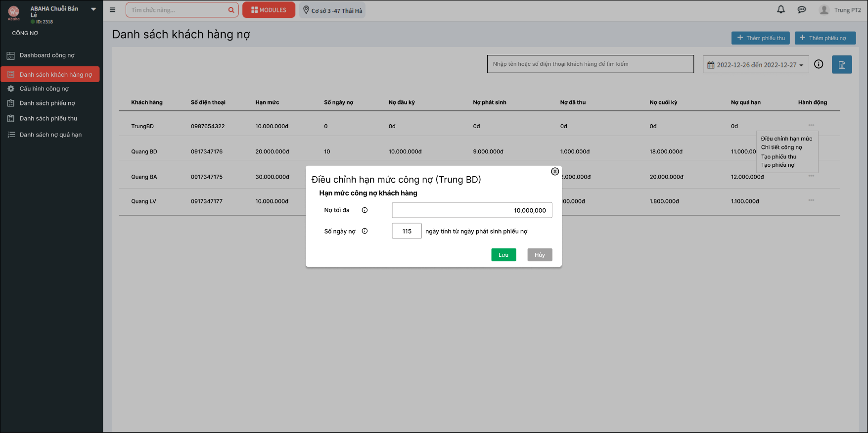Open the chat messages icon
The width and height of the screenshot is (868, 433).
coord(802,9)
